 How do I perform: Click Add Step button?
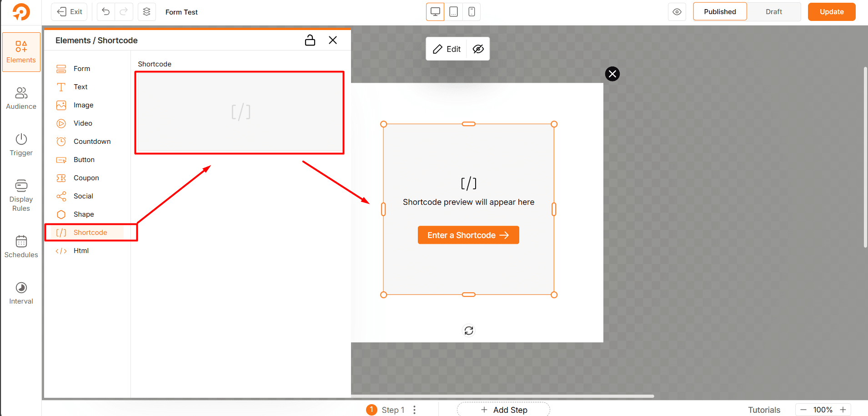pyautogui.click(x=504, y=410)
